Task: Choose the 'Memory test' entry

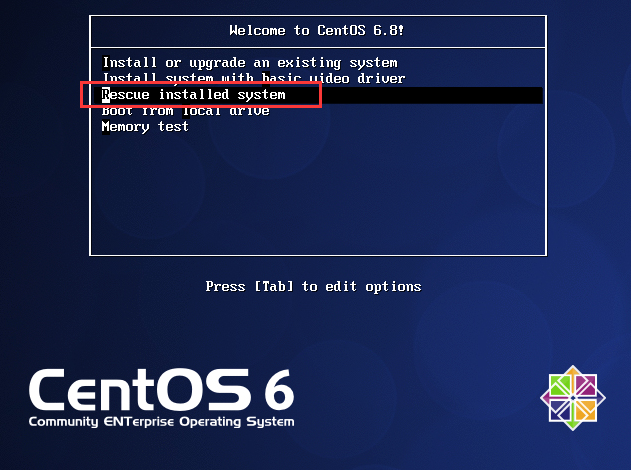Action: [x=145, y=127]
